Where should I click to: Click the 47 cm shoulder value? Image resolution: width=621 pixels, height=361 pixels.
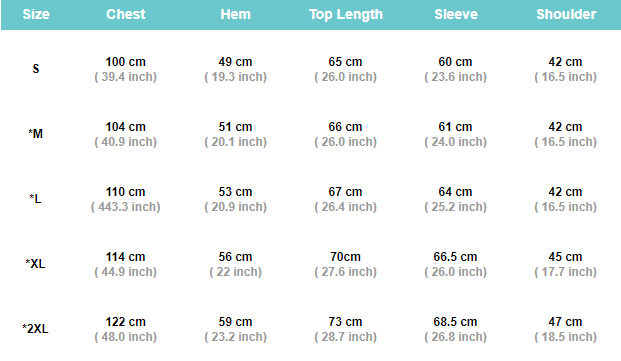coord(565,322)
